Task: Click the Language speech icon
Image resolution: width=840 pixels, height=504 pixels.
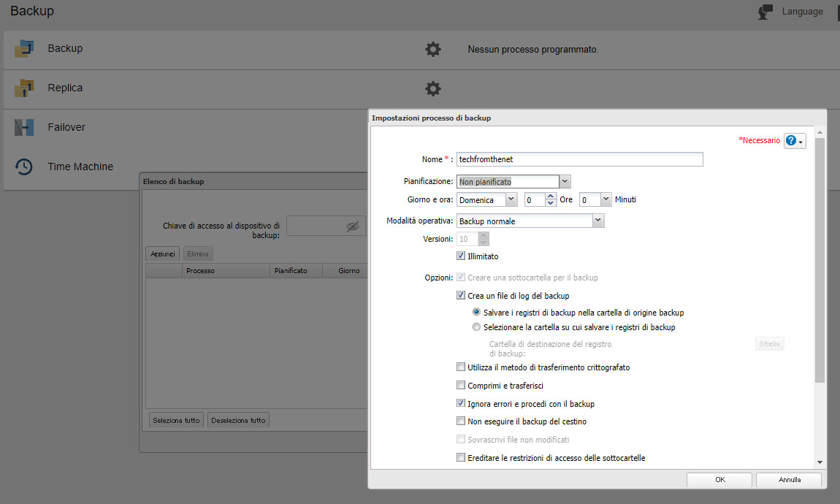Action: tap(765, 12)
